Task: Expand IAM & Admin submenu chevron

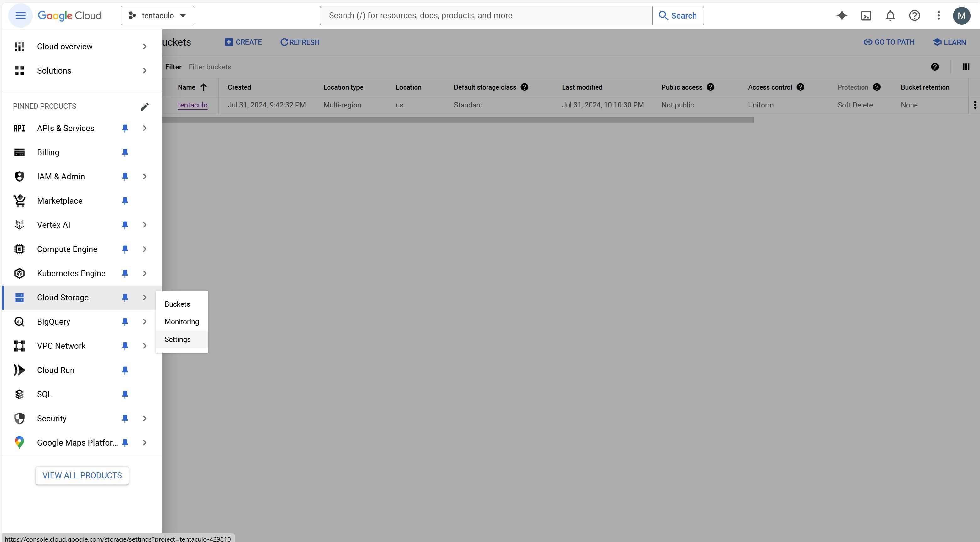Action: [x=145, y=177]
